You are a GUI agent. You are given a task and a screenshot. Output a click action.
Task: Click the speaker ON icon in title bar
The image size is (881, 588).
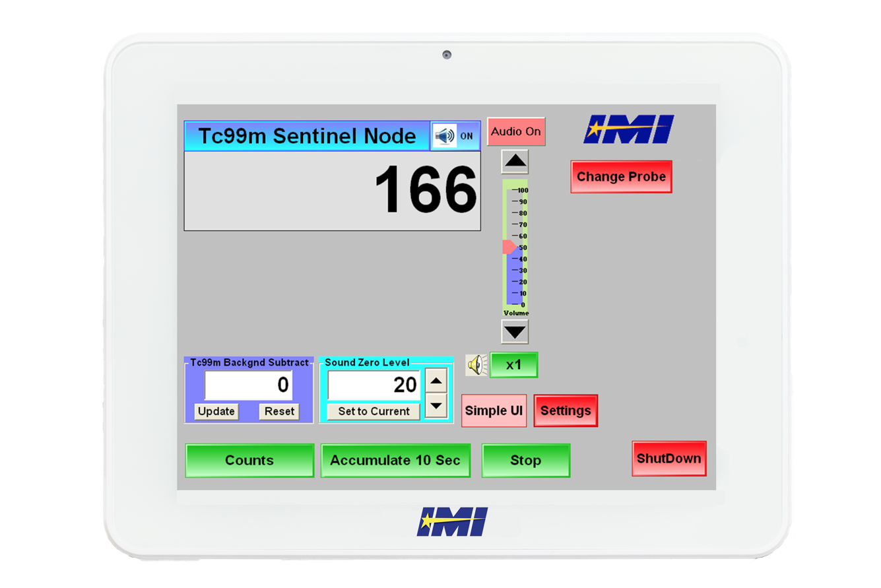click(455, 136)
